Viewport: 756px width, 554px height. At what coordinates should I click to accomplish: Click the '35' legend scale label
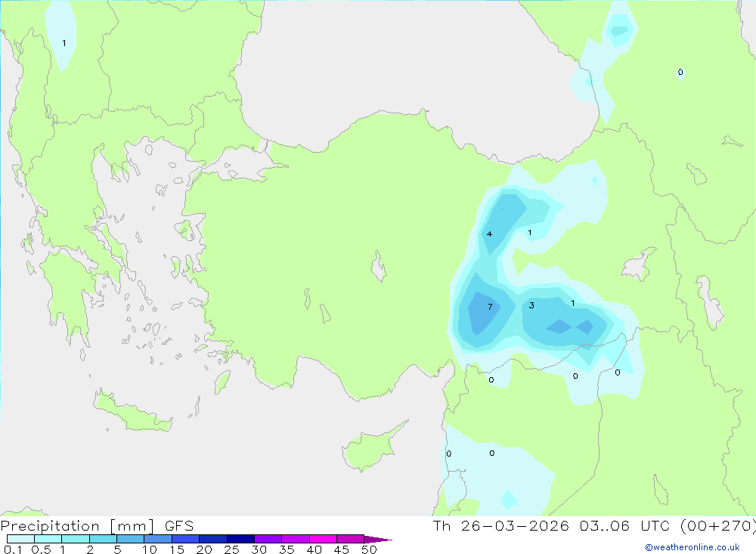coord(287,549)
